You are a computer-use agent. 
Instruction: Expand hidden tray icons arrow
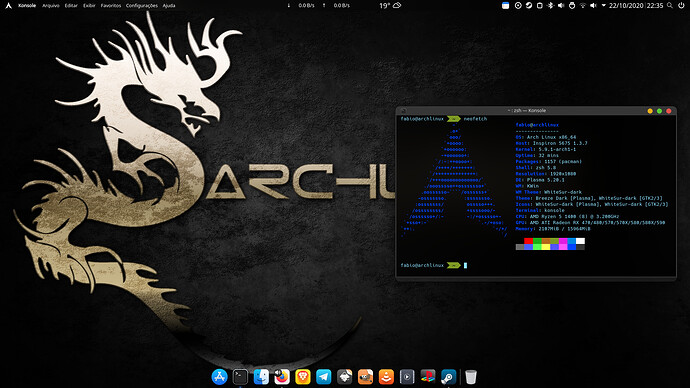coord(604,5)
